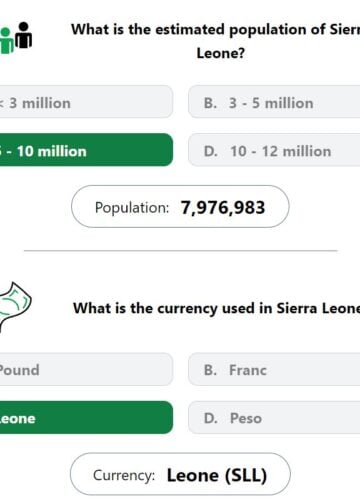Click the banknote currency icon
The image size is (360, 504).
(15, 307)
